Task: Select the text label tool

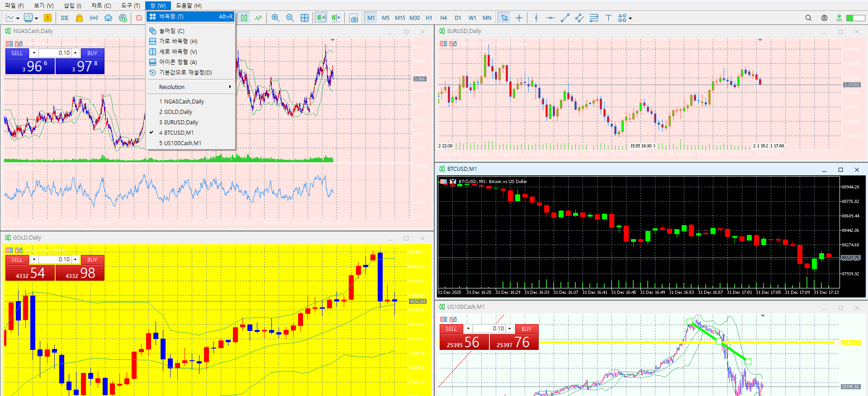Action: tap(608, 18)
